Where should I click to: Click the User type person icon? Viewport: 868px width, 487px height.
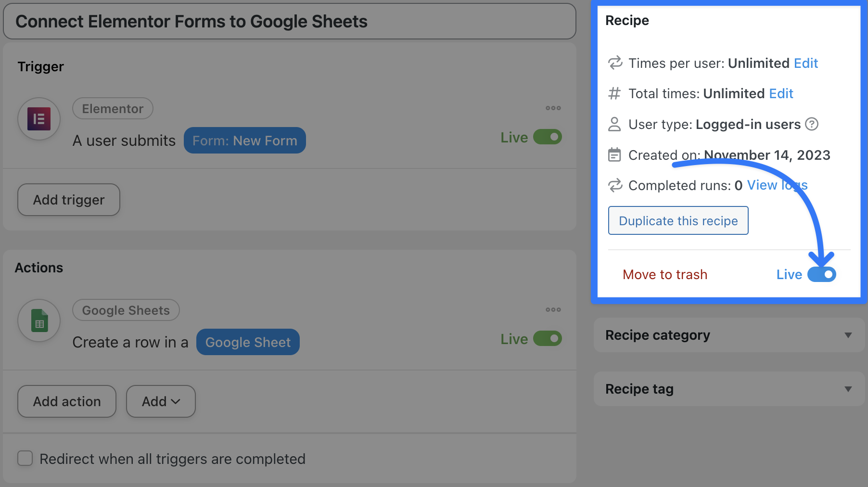point(614,124)
